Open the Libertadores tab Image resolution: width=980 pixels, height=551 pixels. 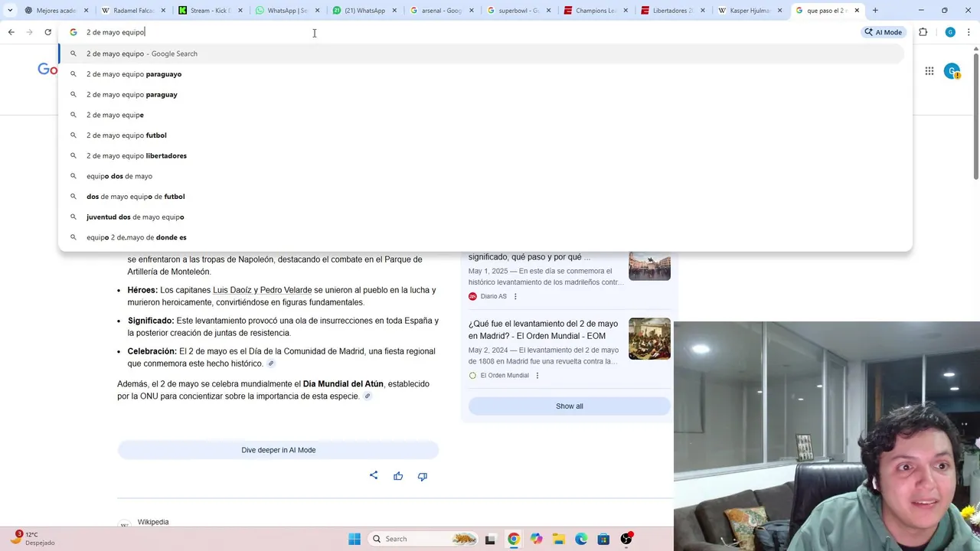(673, 11)
